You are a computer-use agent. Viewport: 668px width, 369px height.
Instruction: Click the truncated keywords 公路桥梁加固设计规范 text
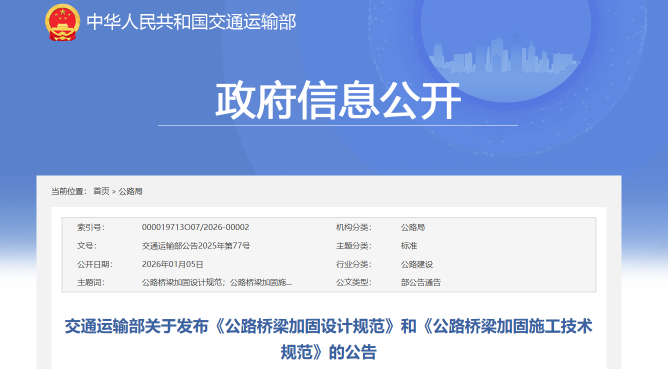point(217,282)
